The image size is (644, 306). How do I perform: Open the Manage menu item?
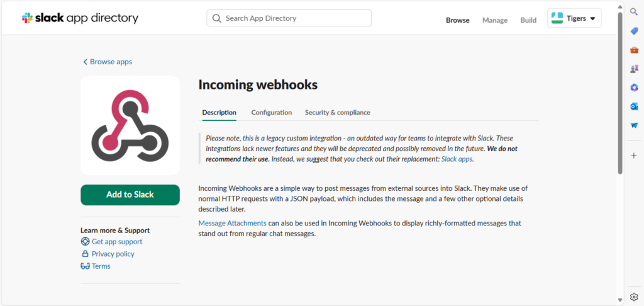[494, 20]
